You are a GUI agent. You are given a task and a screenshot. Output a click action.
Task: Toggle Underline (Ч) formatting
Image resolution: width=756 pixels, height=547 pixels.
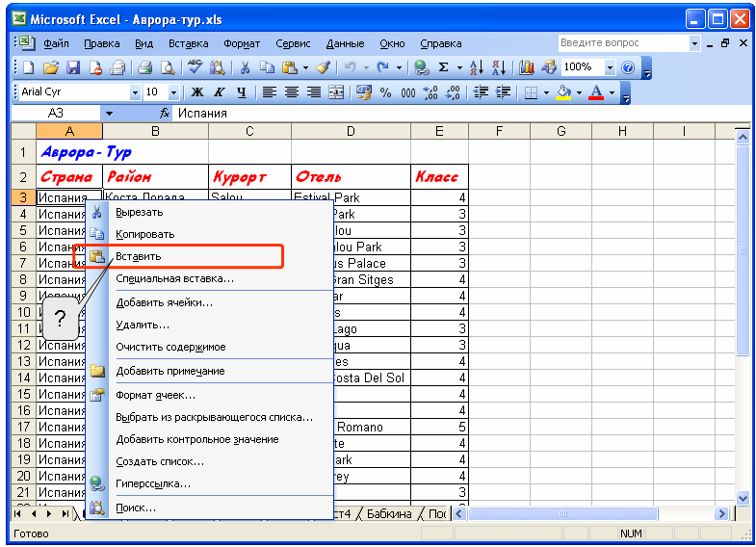point(242,92)
